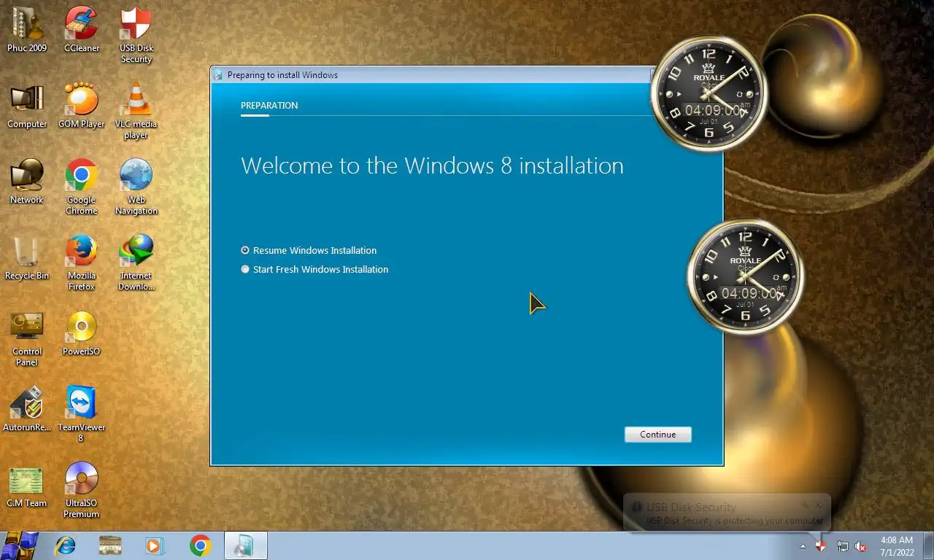This screenshot has height=560, width=934.
Task: Open the Web Navigation shortcut
Action: (136, 187)
